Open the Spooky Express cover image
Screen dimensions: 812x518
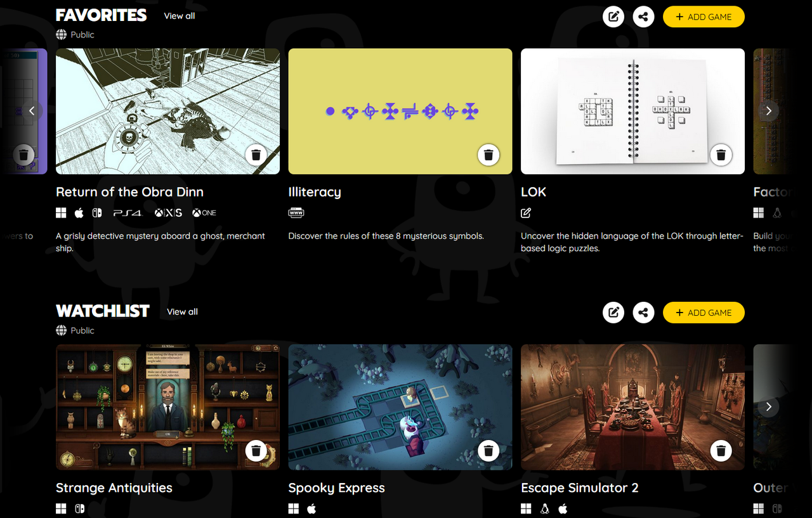(x=400, y=407)
